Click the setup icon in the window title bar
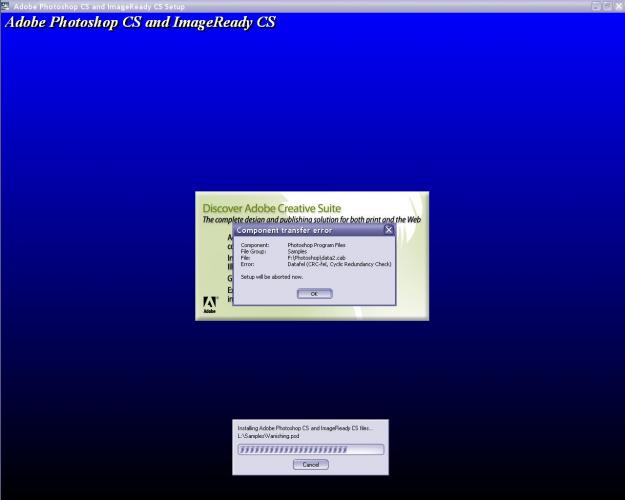Screen dimensions: 625x500 (5, 6)
